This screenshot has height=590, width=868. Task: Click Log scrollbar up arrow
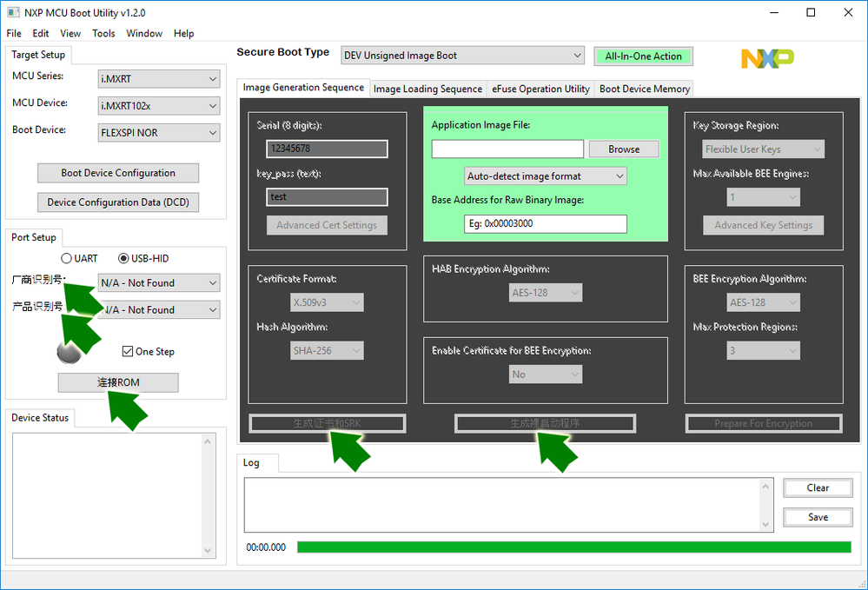[x=766, y=487]
